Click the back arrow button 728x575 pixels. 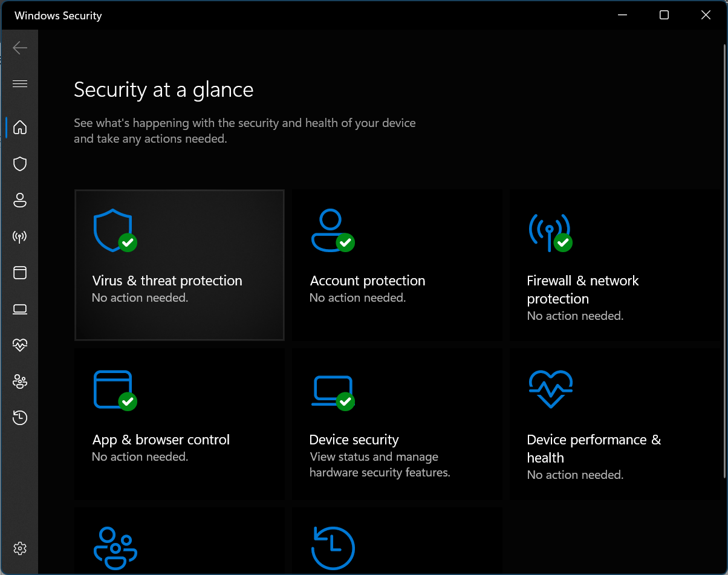point(20,48)
